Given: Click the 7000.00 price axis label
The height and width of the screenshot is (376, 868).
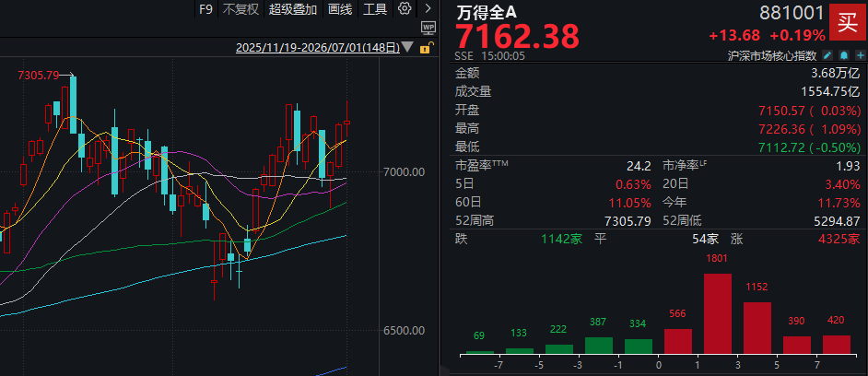Looking at the screenshot, I should 405,172.
